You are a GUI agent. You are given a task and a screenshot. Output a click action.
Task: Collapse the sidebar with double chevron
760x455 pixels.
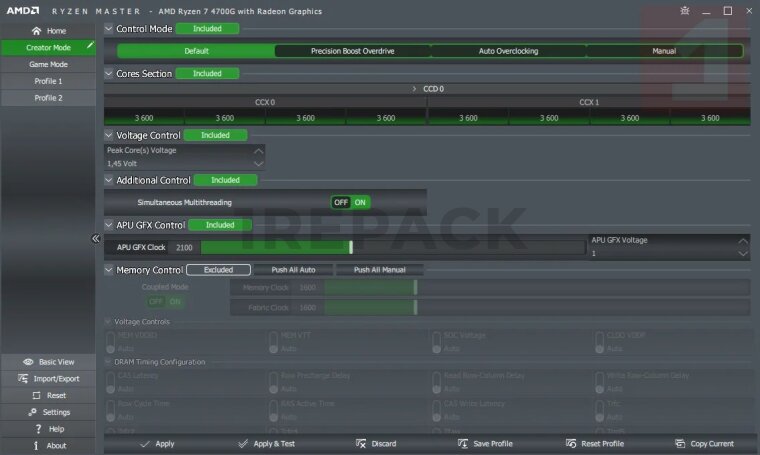[x=96, y=239]
